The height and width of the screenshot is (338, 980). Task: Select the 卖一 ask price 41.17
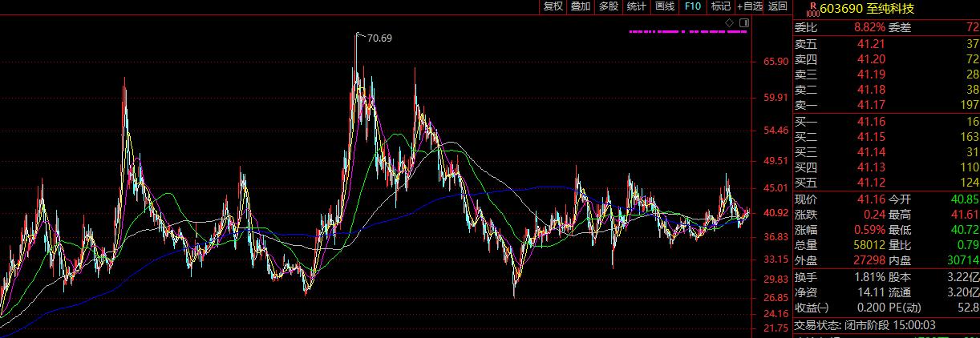tap(871, 104)
